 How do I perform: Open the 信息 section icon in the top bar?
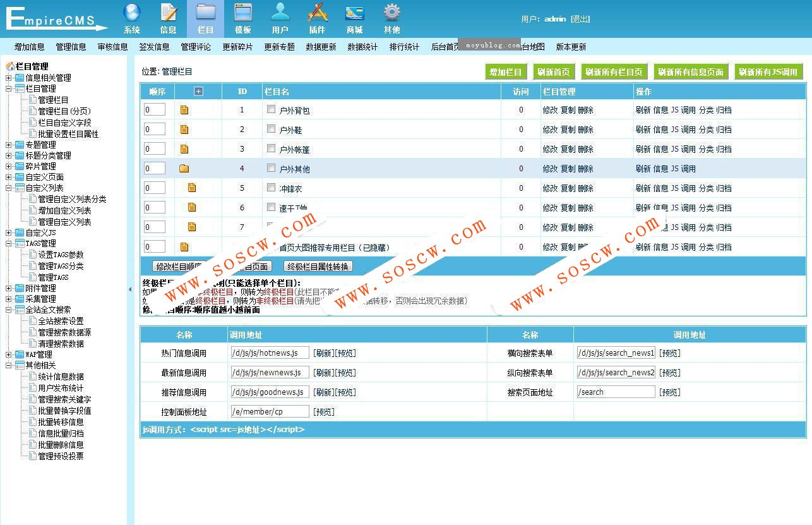(x=169, y=13)
